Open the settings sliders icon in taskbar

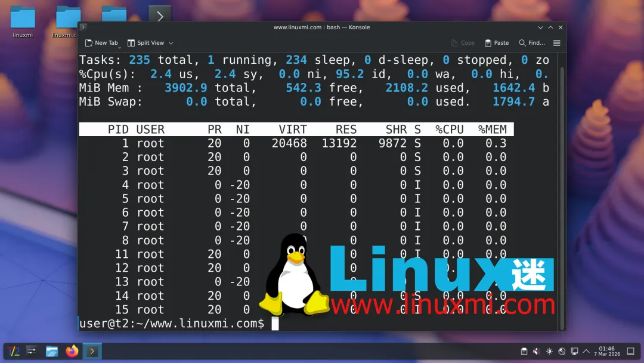32,351
